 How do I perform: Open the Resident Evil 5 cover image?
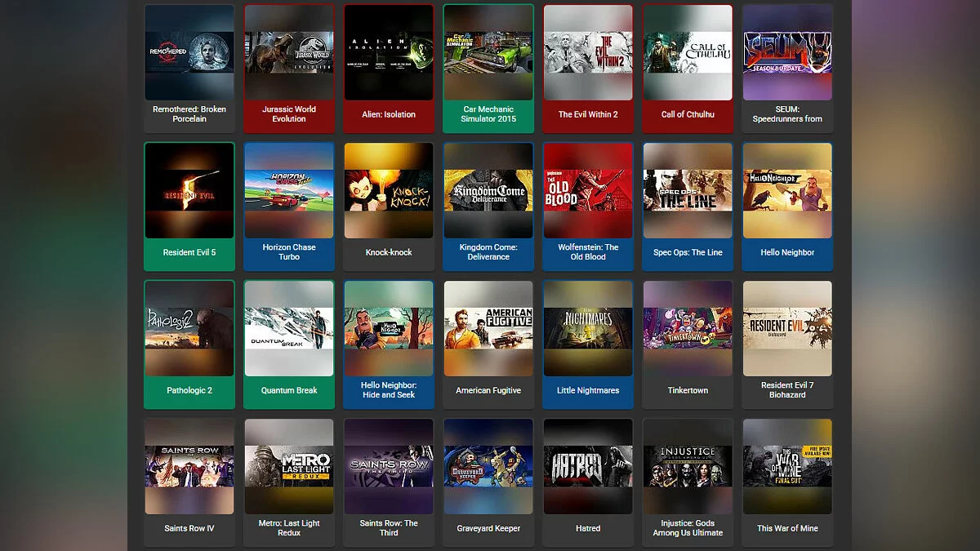(x=189, y=190)
